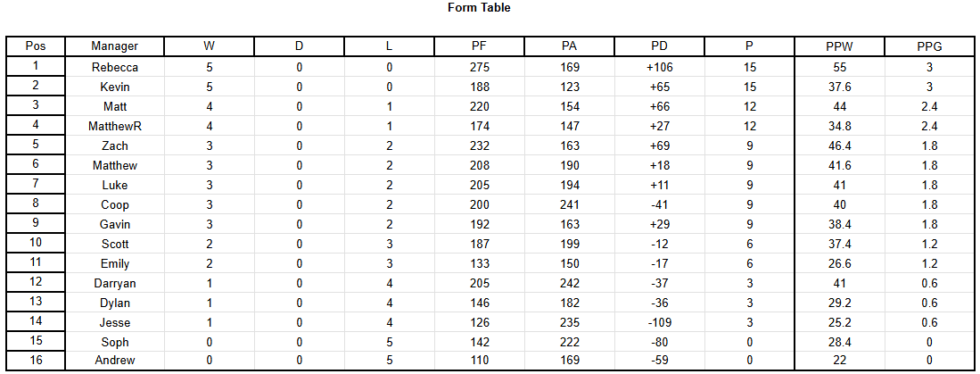Select the PF column header
Image resolution: width=980 pixels, height=374 pixels.
click(480, 46)
